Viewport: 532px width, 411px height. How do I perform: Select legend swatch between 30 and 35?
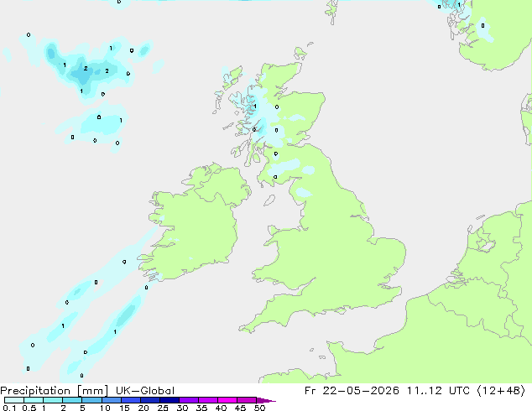(188, 400)
